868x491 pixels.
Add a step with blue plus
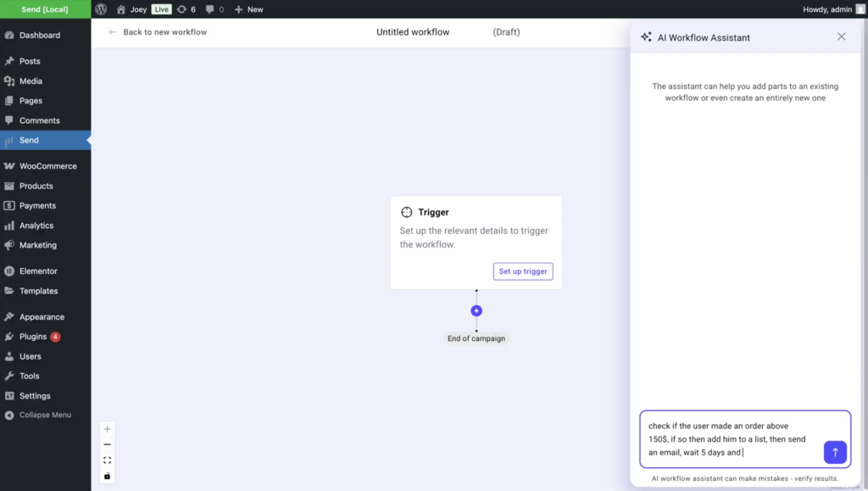(x=476, y=311)
